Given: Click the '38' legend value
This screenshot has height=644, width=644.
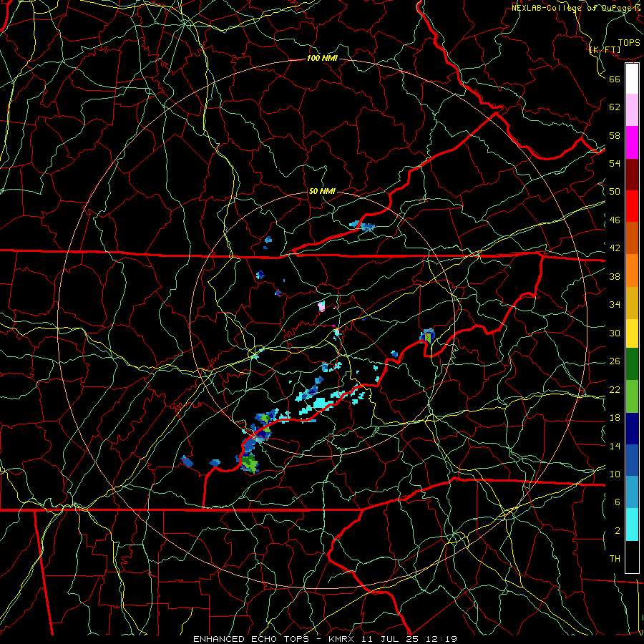Looking at the screenshot, I should point(615,276).
